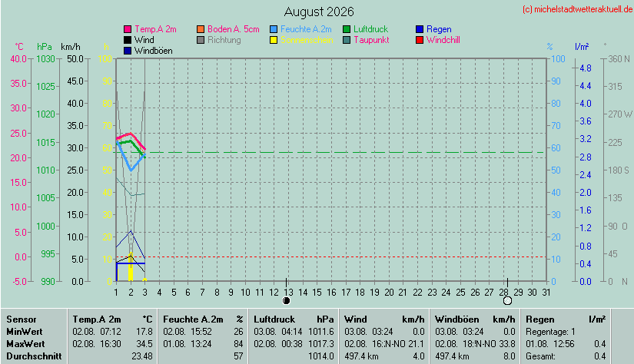Viewport: 634px width, 364px height.
Task: Click the 'August 2026' chart title
Action: [319, 12]
